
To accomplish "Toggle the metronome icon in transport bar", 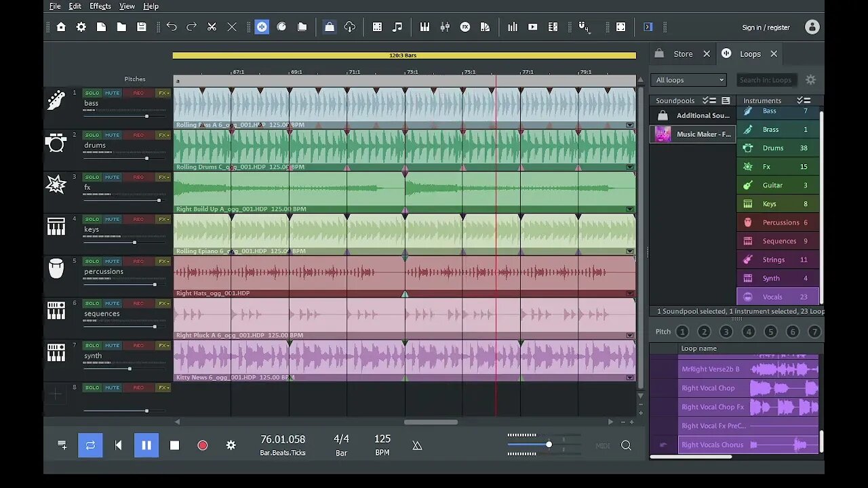I will point(417,445).
